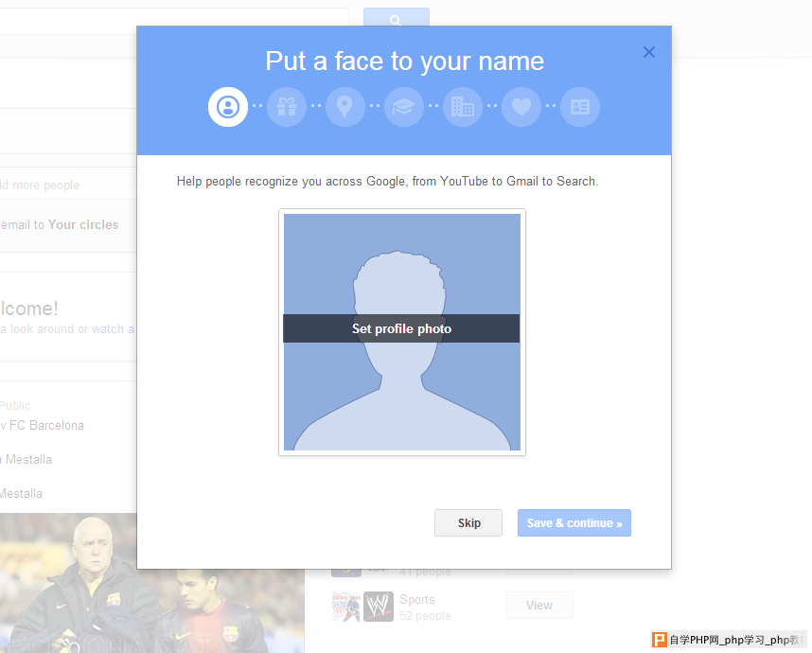Select the workplace building step icon
The width and height of the screenshot is (812, 653).
tap(463, 107)
